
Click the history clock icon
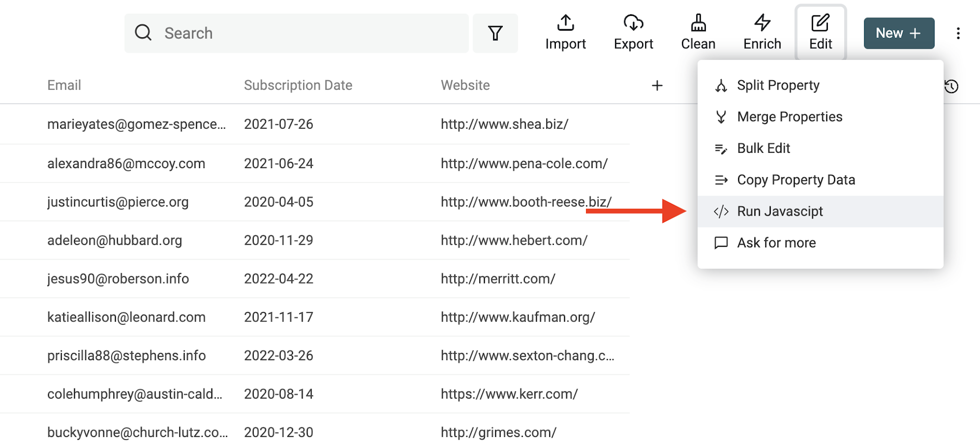pos(951,86)
